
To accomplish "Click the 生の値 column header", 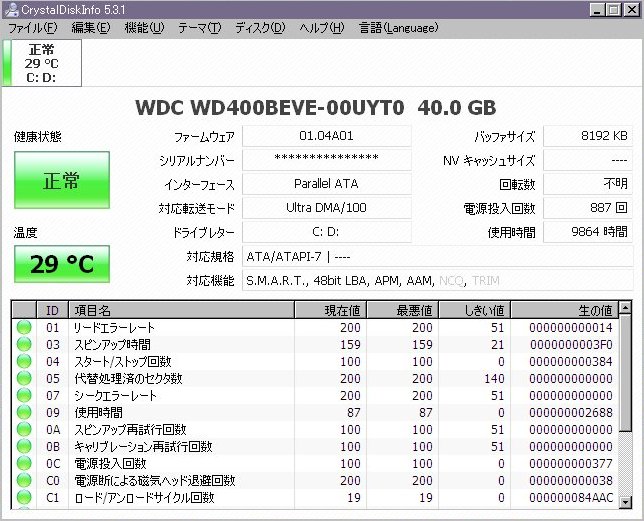I will click(564, 310).
